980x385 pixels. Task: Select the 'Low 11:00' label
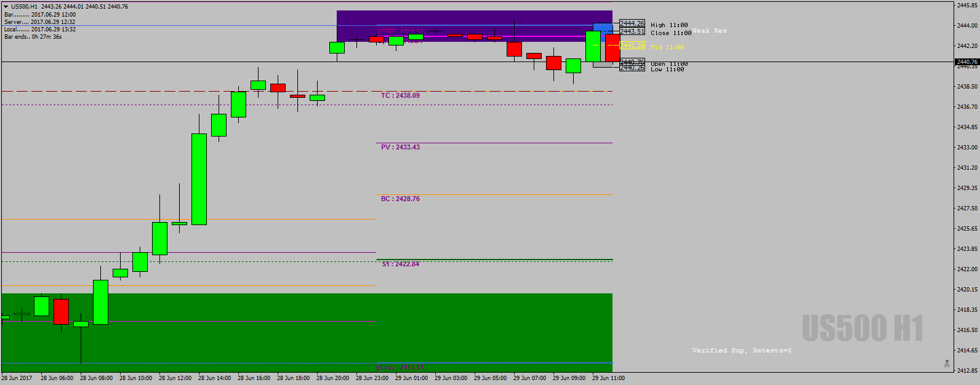(x=667, y=69)
